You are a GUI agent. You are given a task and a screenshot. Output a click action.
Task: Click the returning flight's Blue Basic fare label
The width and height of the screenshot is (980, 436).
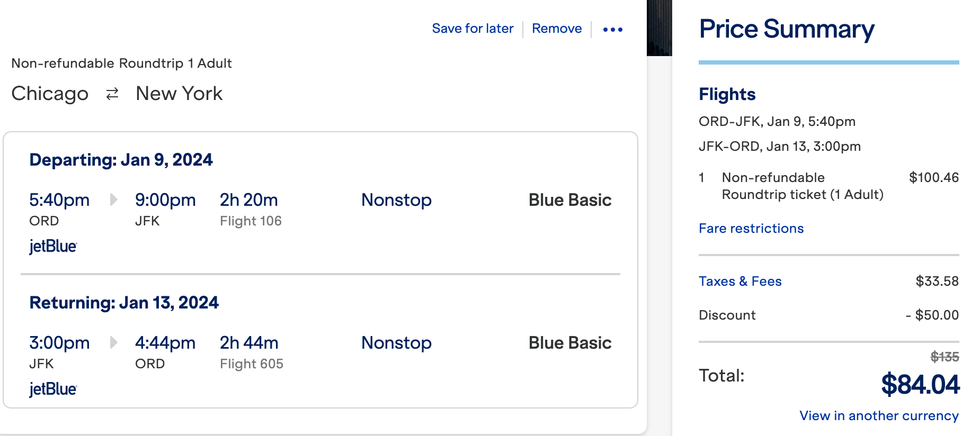tap(569, 343)
